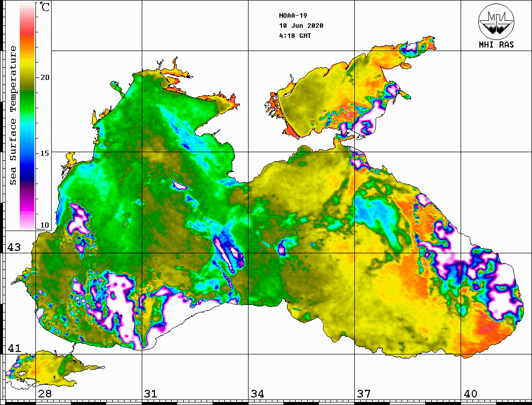532x405 pixels.
Task: Click longitude label 28
Action: [45, 394]
